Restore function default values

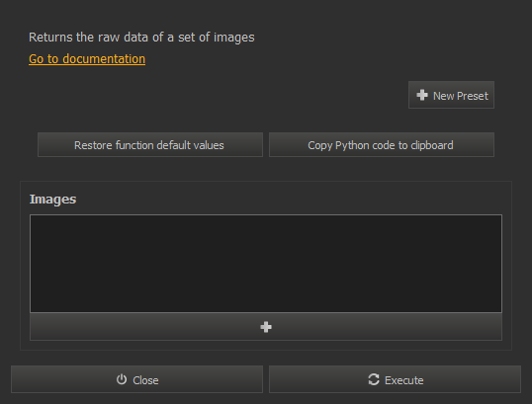(150, 145)
